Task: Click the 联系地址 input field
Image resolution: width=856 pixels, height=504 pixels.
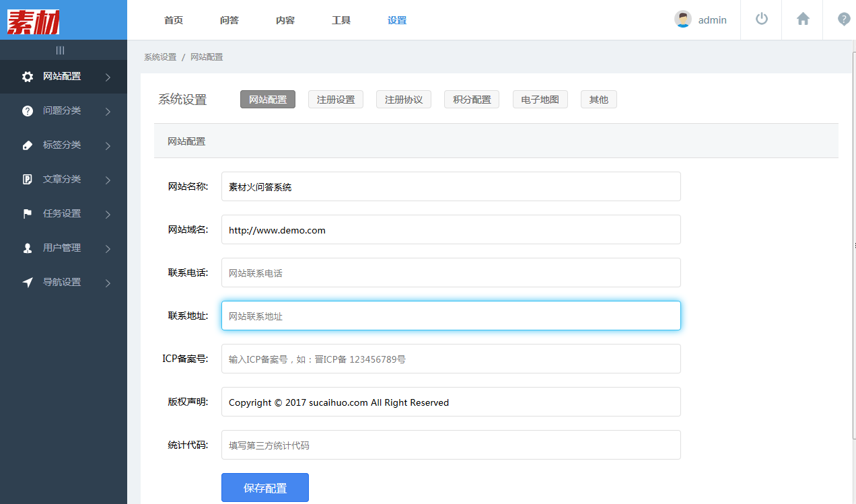Action: point(451,316)
